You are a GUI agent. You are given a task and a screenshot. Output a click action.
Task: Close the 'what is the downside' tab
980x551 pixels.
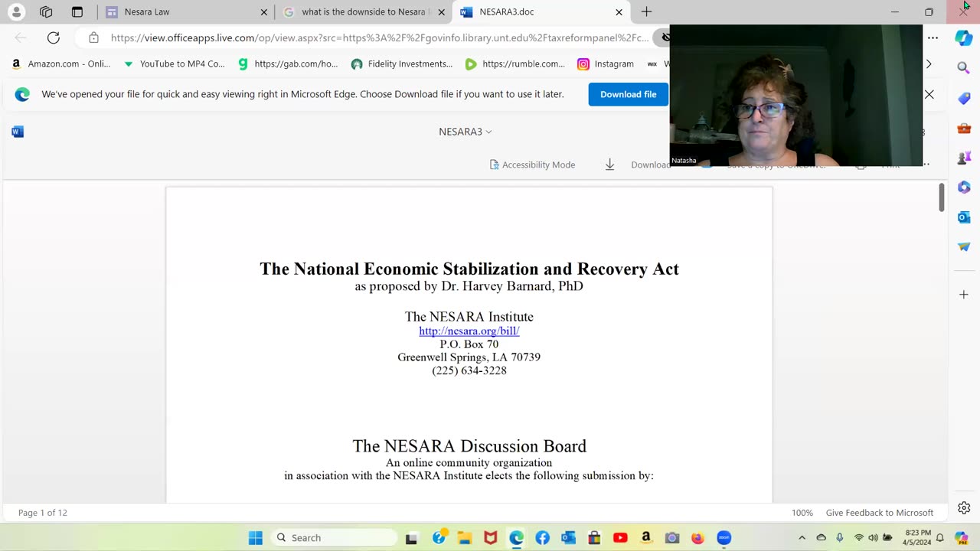(x=441, y=12)
